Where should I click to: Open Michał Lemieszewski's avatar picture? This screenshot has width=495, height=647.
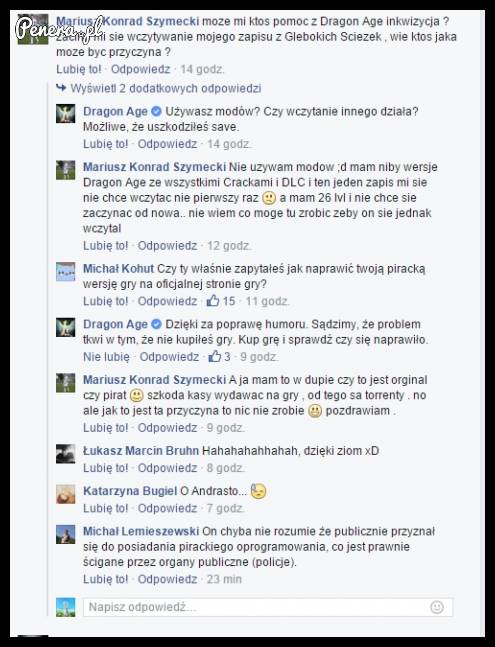coord(66,534)
